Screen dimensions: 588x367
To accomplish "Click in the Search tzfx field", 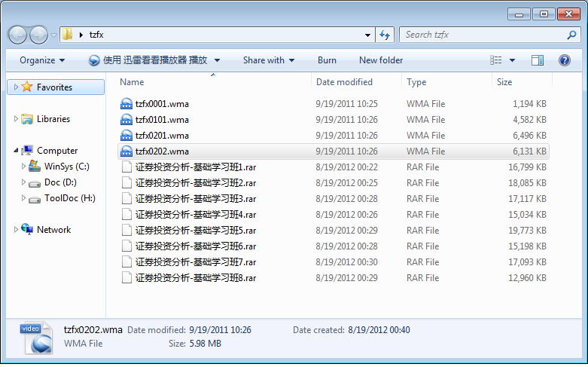I will coord(482,35).
